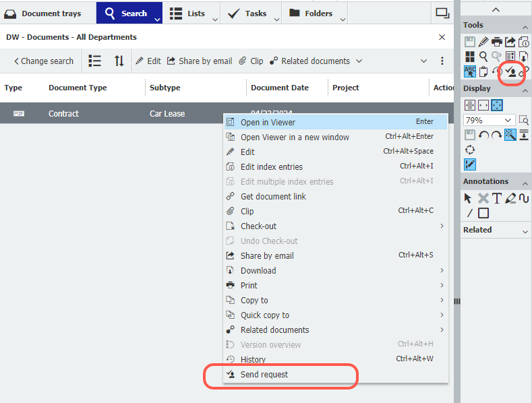Collapse the viewer top panel chevron
This screenshot has width=532, height=403.
coord(496,9)
